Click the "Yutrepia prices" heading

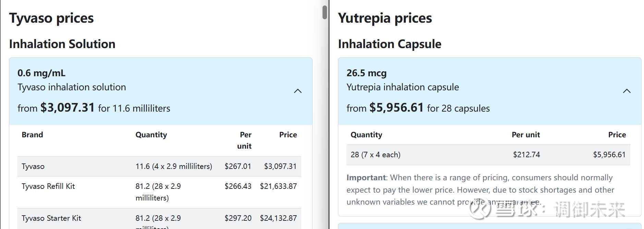(385, 18)
